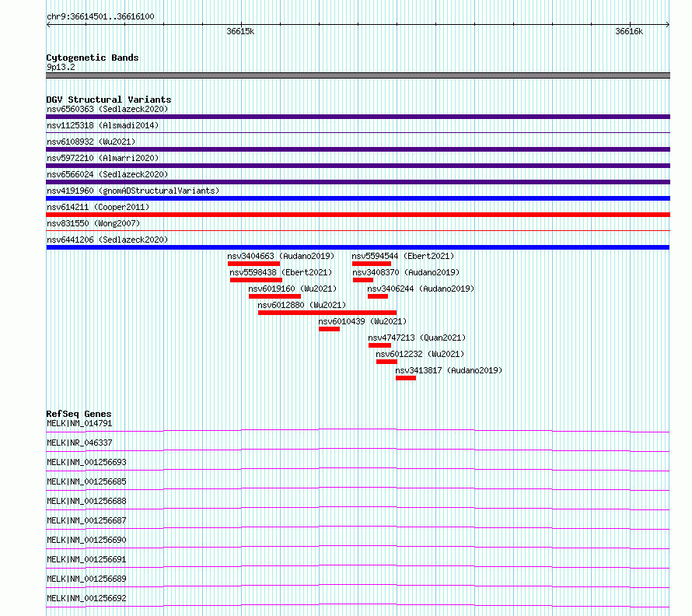Click the red bar under nsv3406244 (Audano2019)
Screen dimensions: 692x616
tap(378, 296)
